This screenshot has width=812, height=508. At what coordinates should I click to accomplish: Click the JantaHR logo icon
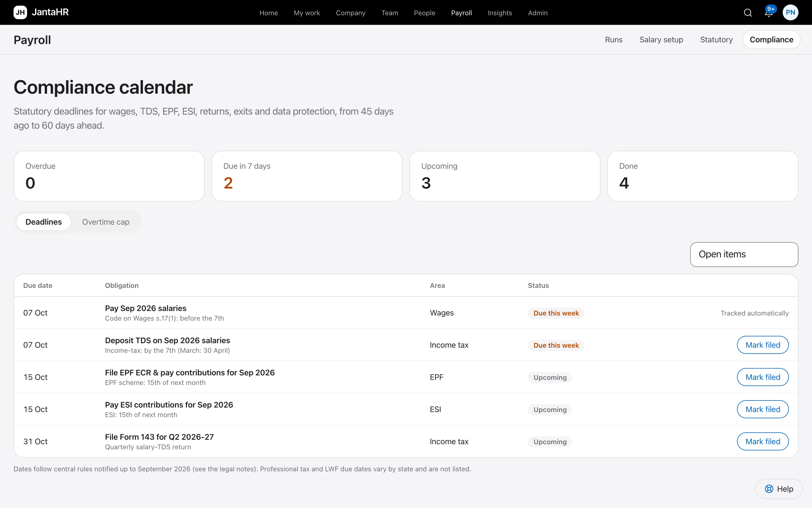click(x=20, y=12)
